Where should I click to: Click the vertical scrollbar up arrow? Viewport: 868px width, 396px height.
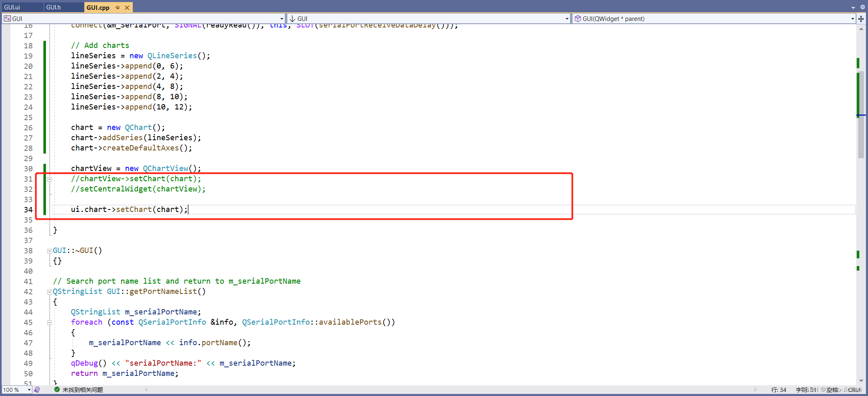coord(861,29)
